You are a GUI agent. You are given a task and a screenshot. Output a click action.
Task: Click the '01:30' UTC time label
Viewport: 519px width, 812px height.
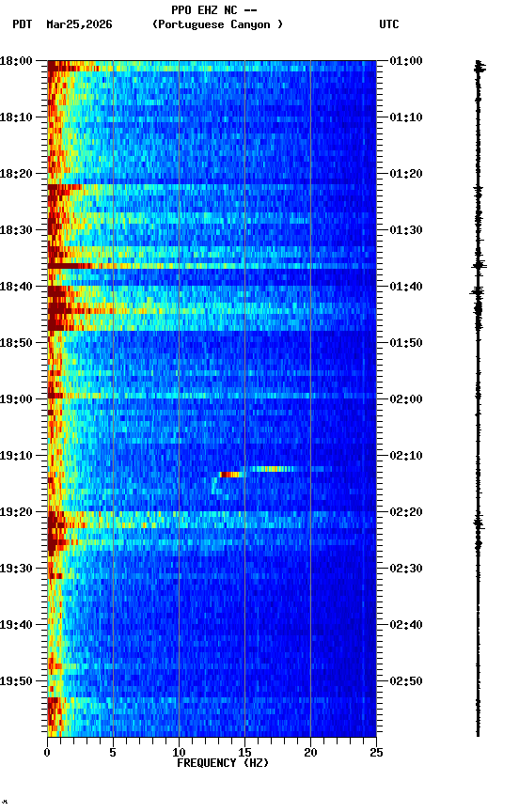click(406, 230)
